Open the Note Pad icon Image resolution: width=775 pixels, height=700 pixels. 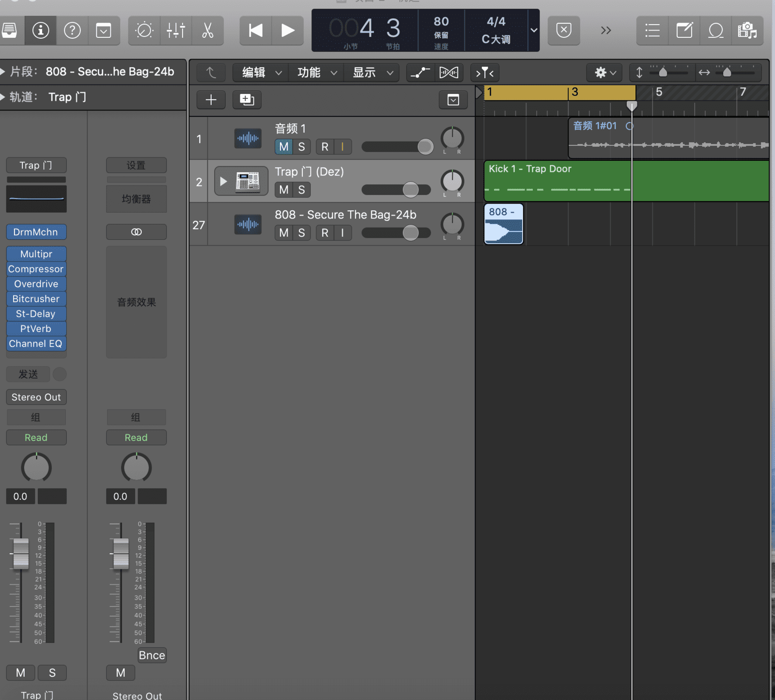(684, 31)
